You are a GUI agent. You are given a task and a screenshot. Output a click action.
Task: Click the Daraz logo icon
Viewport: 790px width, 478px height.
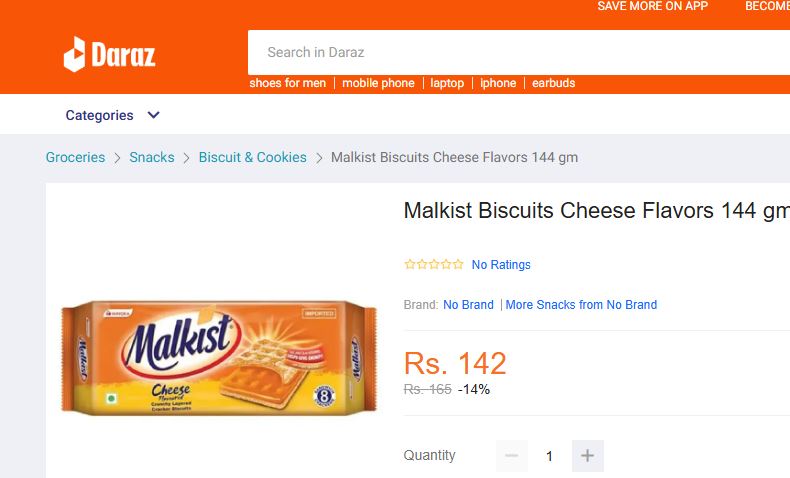[x=75, y=53]
